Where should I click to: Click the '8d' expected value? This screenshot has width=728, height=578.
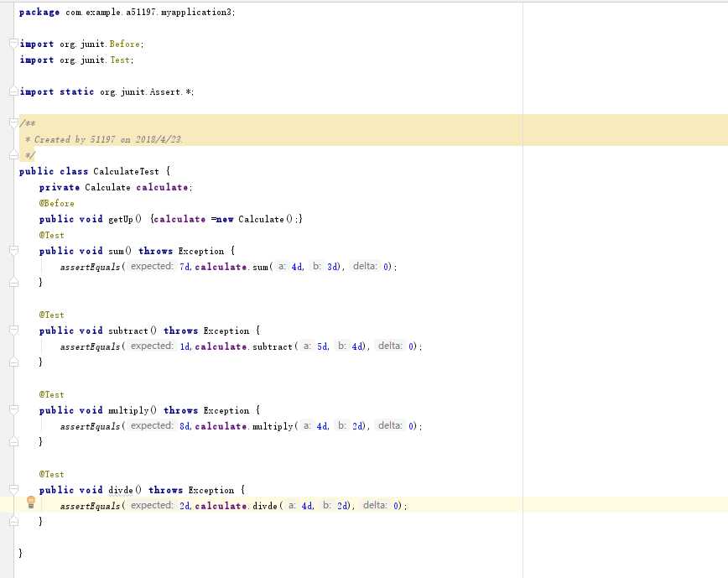click(185, 426)
